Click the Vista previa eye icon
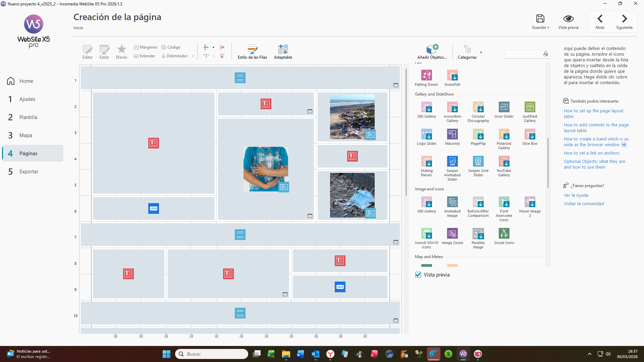The image size is (644, 362). click(x=568, y=19)
